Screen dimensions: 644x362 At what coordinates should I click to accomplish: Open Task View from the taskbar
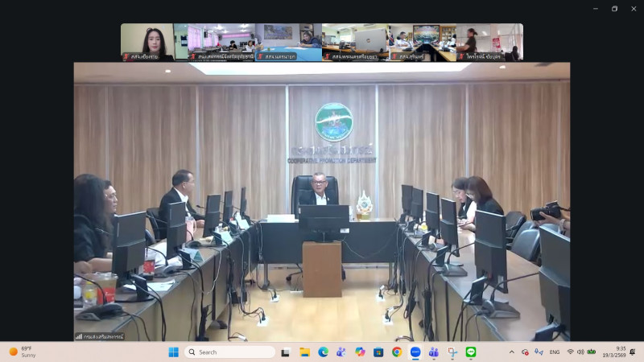[x=285, y=352]
